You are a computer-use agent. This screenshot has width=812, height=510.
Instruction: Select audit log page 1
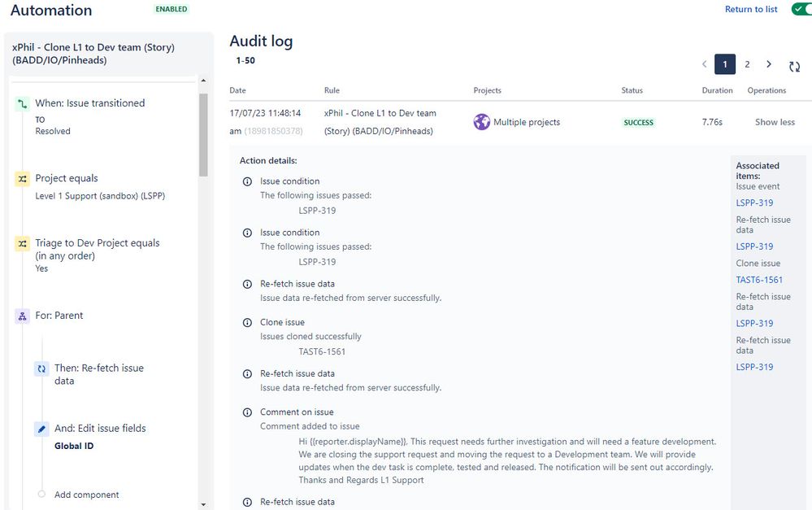725,64
